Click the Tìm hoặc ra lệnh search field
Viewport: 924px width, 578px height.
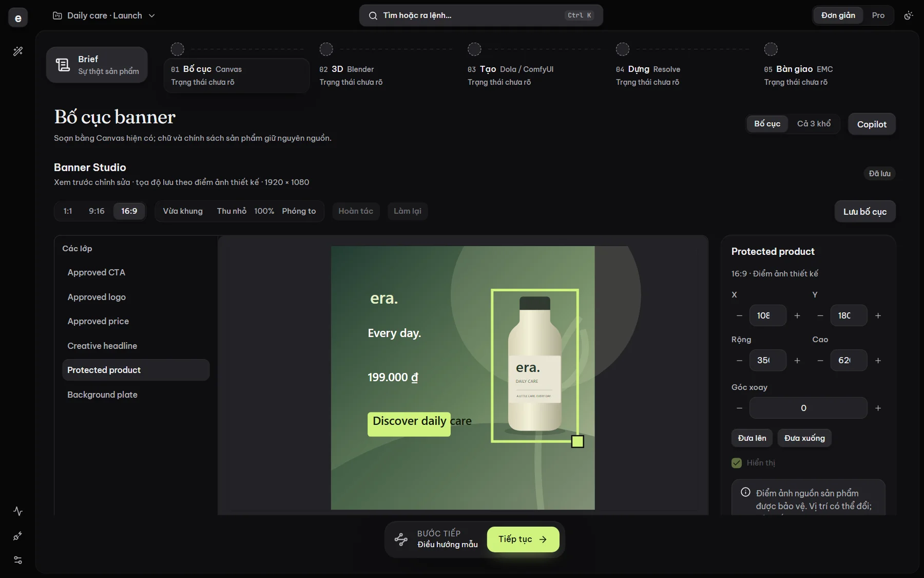pyautogui.click(x=481, y=15)
